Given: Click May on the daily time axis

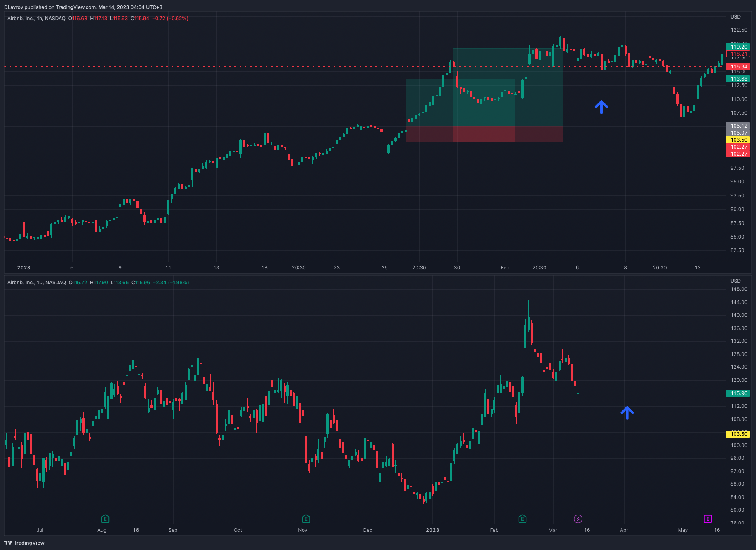Looking at the screenshot, I should [x=683, y=530].
